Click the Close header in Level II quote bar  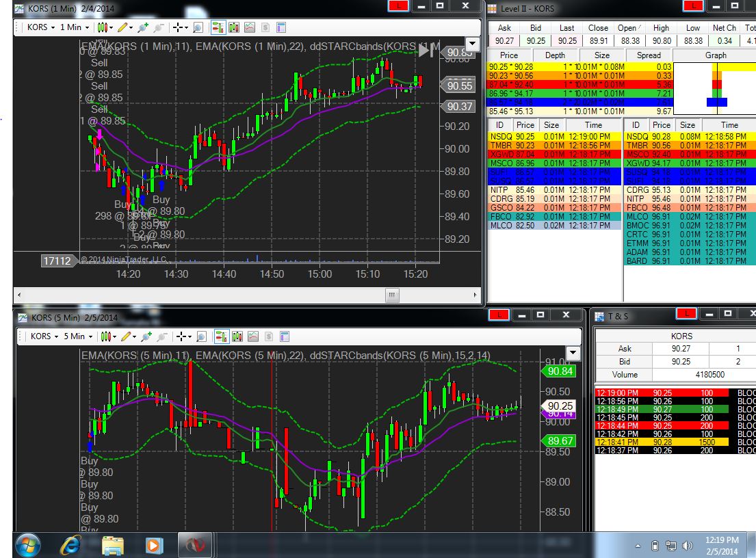tap(598, 28)
